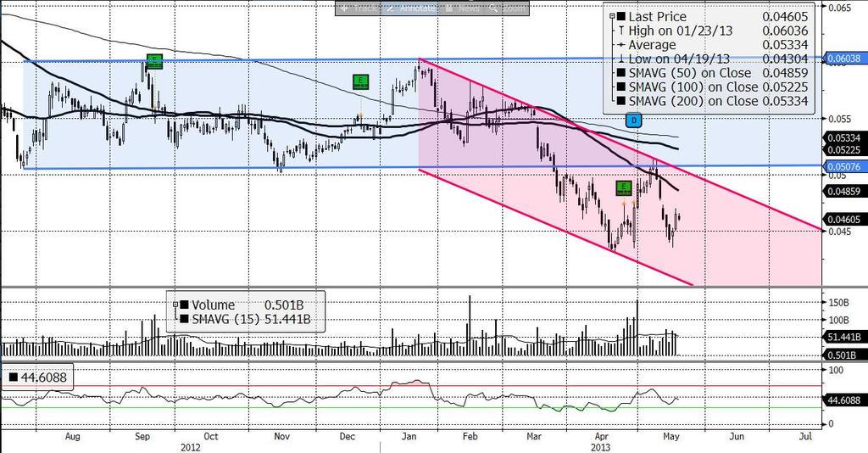Click the Low on 04/19/13 legend entry
This screenshot has height=453, width=868.
pos(679,59)
